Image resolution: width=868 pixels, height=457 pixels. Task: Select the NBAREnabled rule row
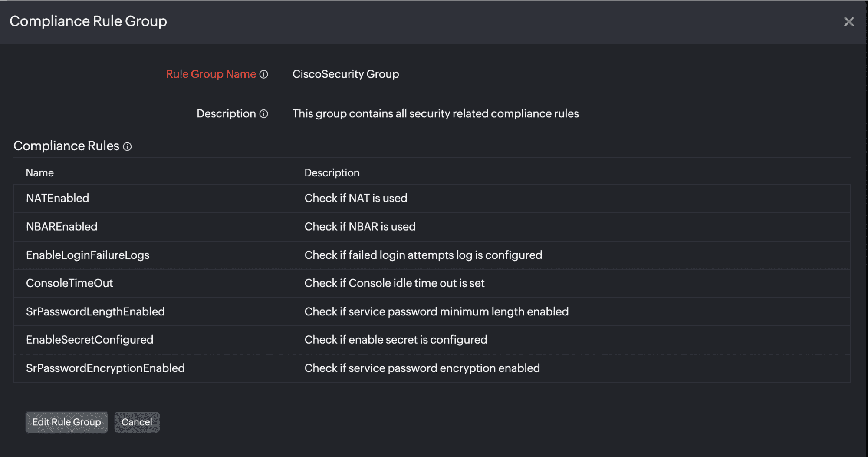[x=62, y=227]
